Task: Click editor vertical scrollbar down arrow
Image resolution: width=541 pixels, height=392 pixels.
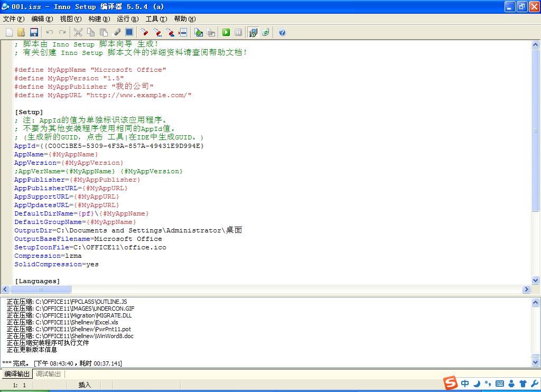Action: click(536, 280)
